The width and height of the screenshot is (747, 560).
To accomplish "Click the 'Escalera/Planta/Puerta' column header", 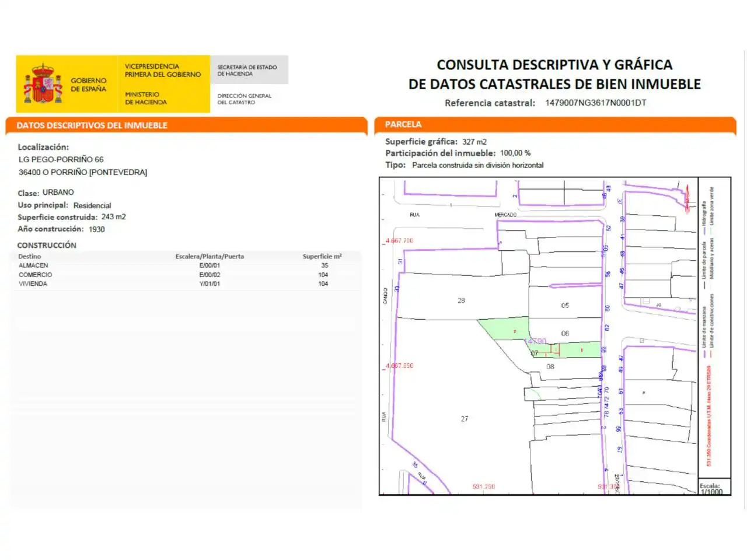I will tap(210, 256).
